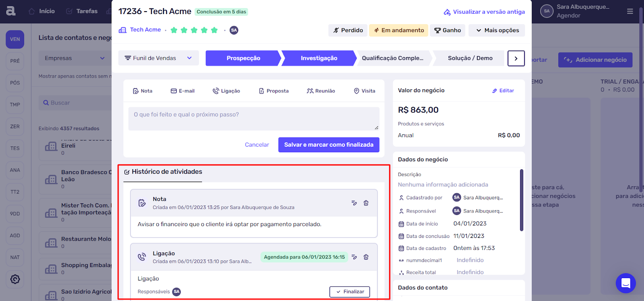The width and height of the screenshot is (644, 301).
Task: Select the PRÉ funnel in the sidebar
Action: pos(15,61)
